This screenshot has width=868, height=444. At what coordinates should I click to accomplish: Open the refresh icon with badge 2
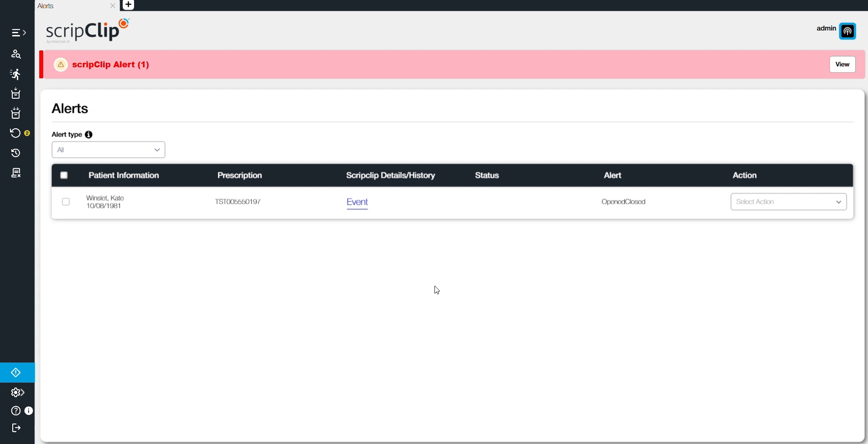pos(16,133)
